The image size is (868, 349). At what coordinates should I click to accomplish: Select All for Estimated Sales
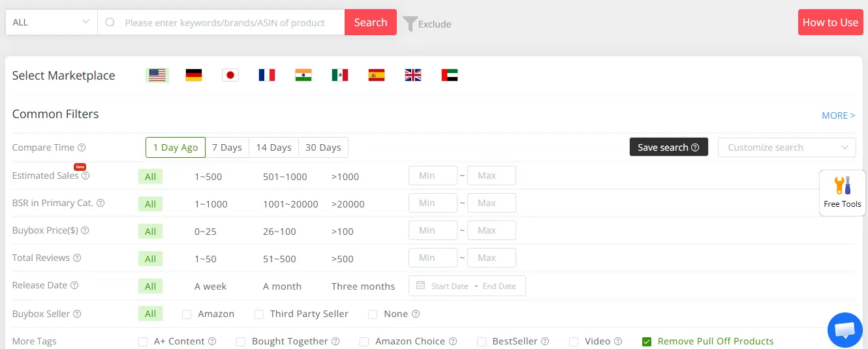(150, 177)
